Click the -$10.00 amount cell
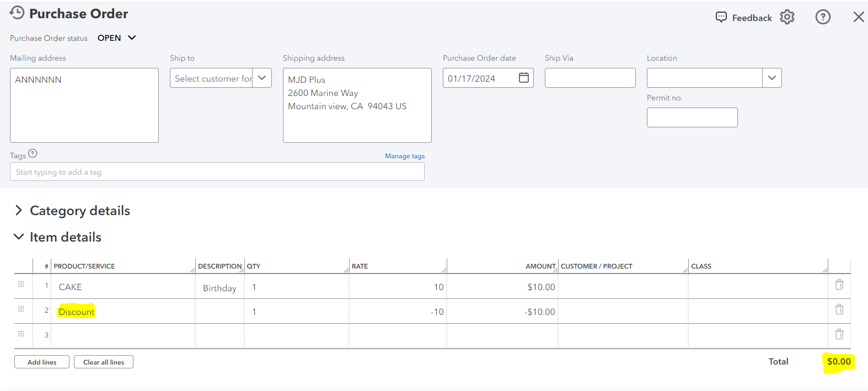Screen dimensions: 868x391 pos(503,312)
